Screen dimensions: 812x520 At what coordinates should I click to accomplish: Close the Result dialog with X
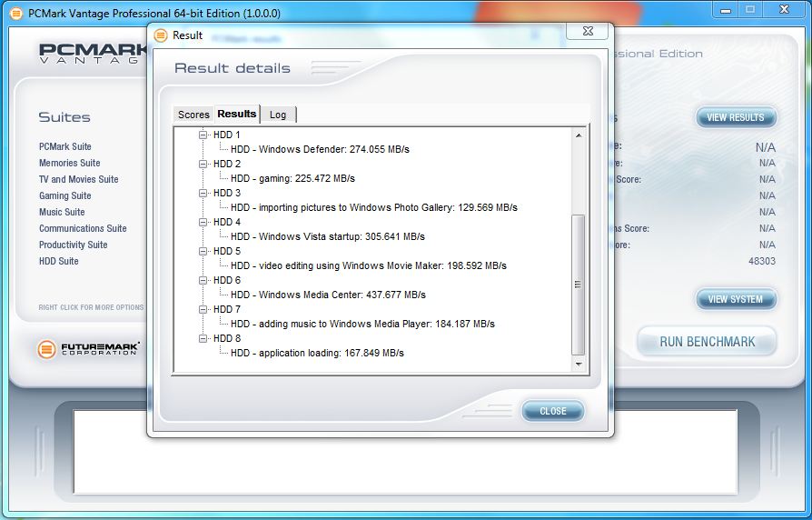point(588,31)
